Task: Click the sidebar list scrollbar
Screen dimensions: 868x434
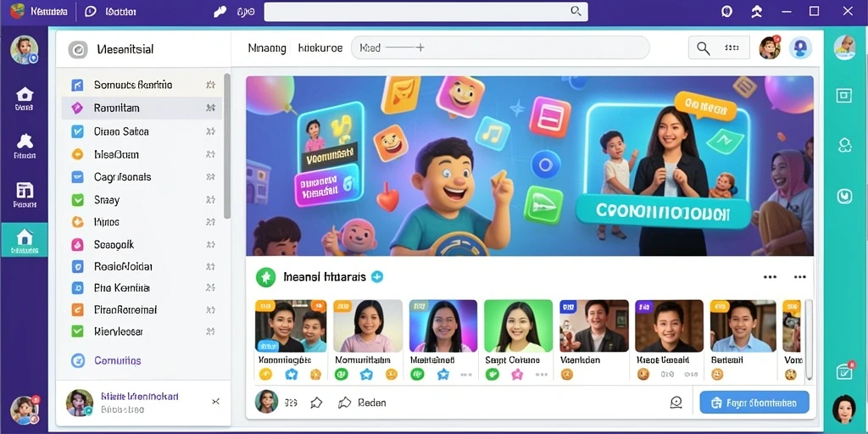Action: click(227, 146)
